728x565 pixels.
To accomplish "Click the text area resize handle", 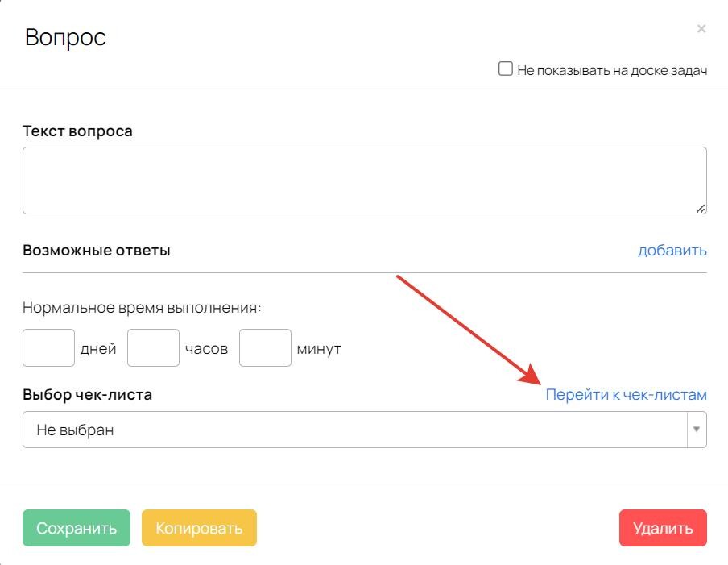I will tap(701, 209).
